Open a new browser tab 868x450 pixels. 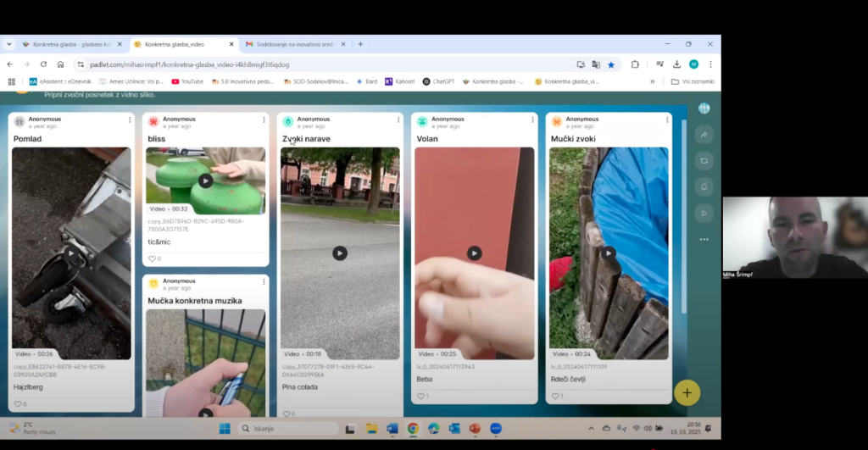[360, 44]
